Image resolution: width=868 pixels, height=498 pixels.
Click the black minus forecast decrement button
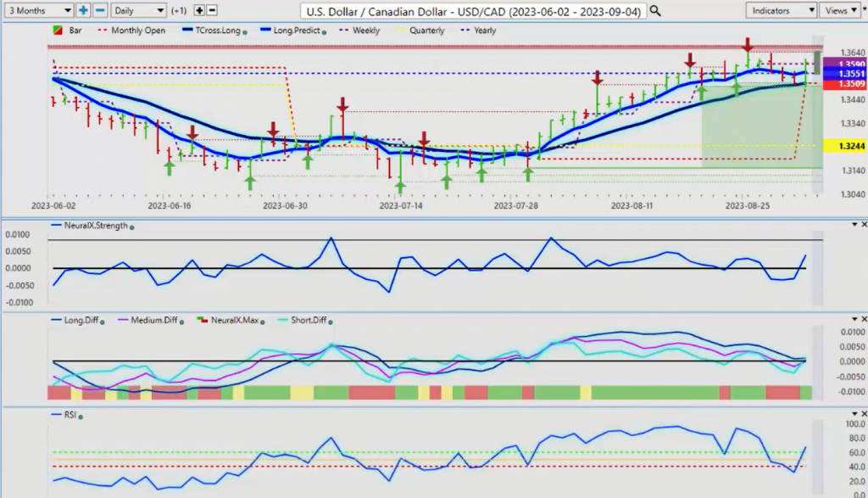click(212, 10)
